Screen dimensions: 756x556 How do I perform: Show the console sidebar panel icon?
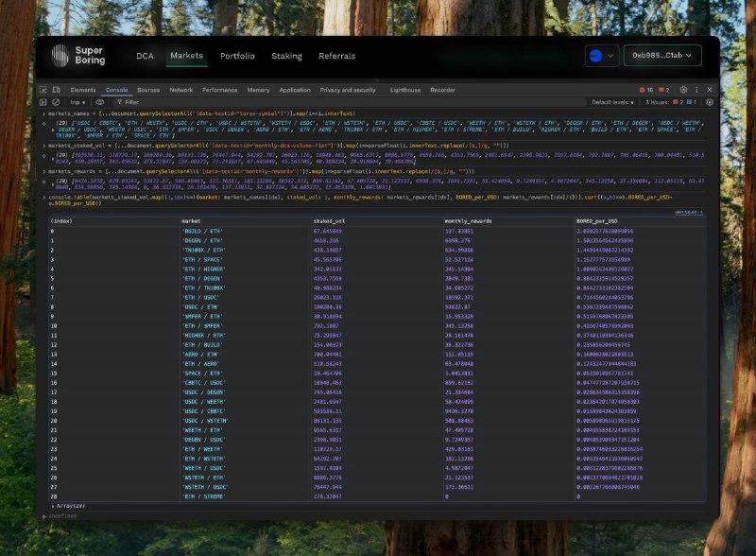43,102
